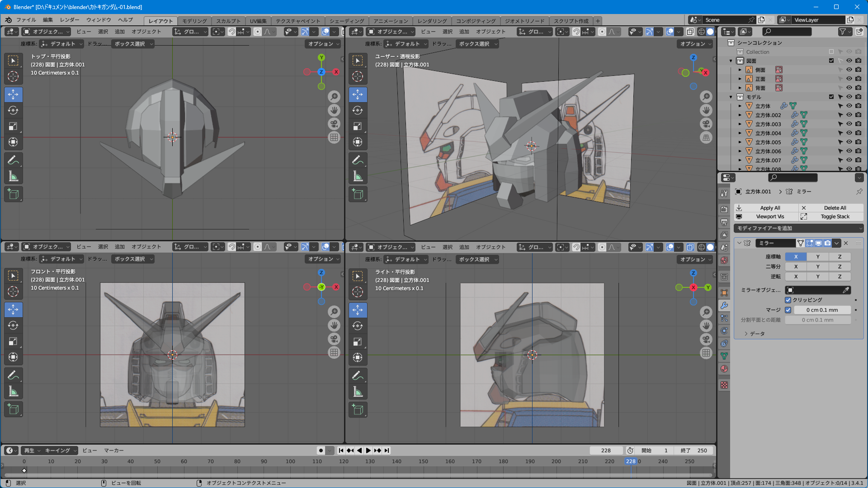Click the Apply All button

click(x=770, y=208)
